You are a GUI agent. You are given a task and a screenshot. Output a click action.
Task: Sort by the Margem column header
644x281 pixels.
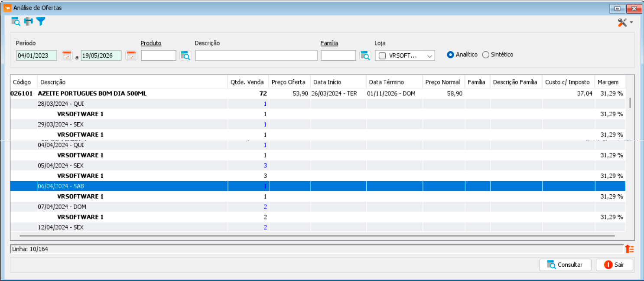point(610,82)
